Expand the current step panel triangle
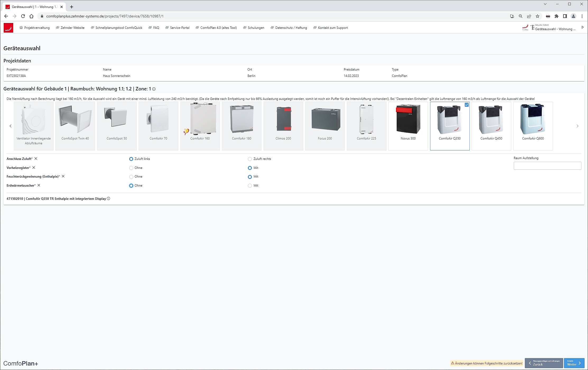 tap(582, 27)
